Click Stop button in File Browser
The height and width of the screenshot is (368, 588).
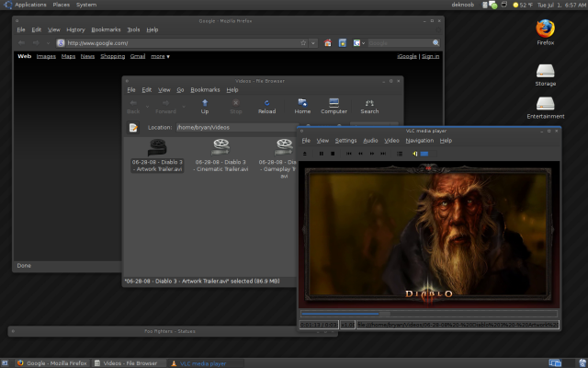(236, 107)
